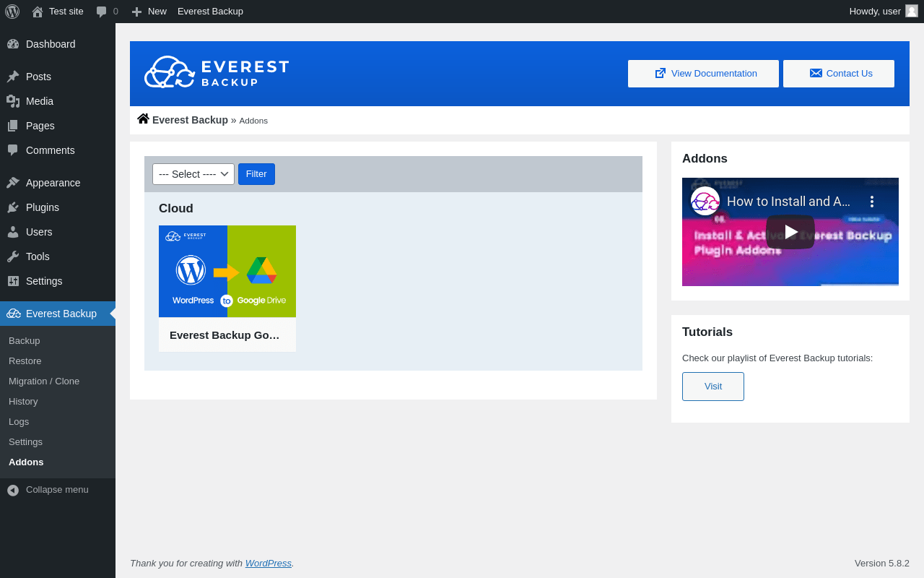Viewport: 924px width, 578px height.
Task: Open the Logs submenu
Action: point(58,421)
